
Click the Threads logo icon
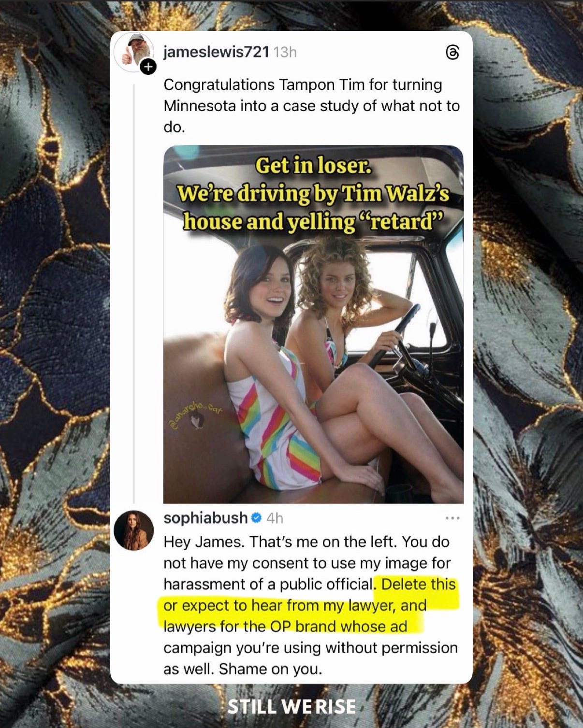pos(452,53)
